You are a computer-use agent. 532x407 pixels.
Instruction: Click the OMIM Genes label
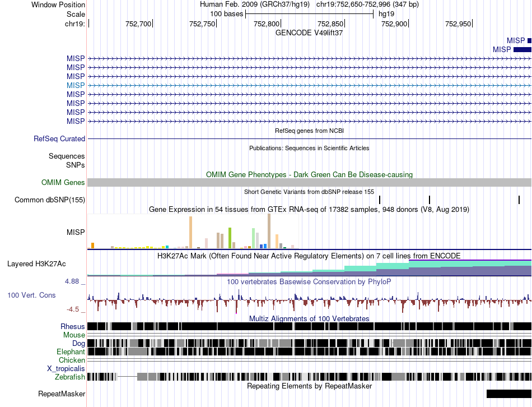63,182
